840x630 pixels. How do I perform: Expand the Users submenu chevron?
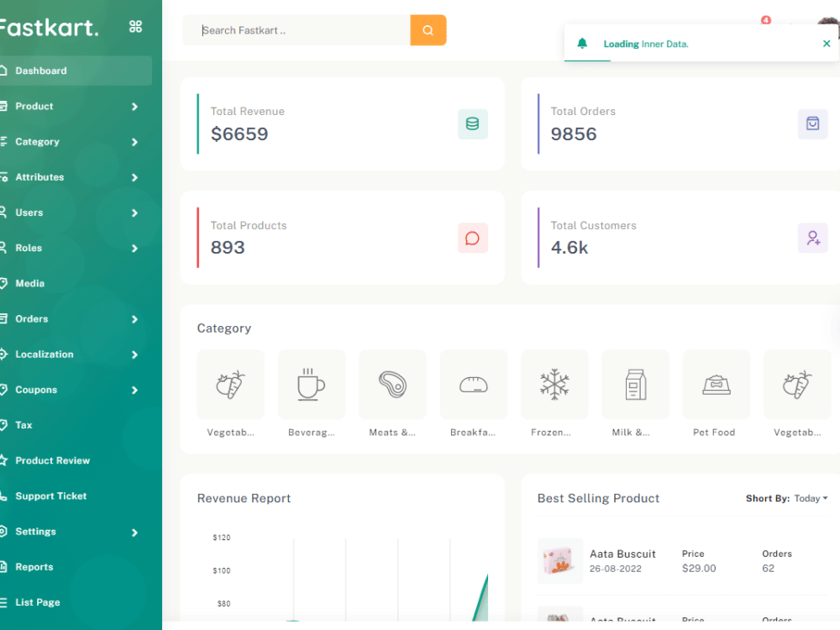click(134, 213)
